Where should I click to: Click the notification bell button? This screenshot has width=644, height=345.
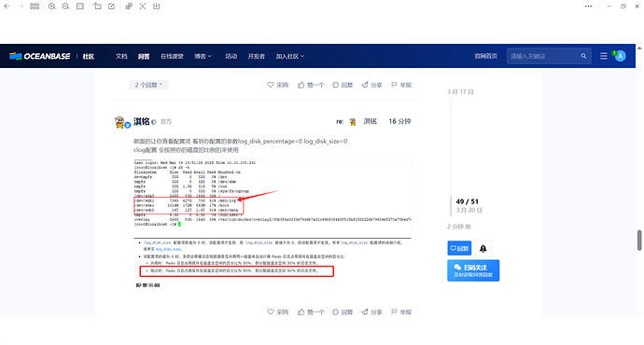[x=483, y=248]
